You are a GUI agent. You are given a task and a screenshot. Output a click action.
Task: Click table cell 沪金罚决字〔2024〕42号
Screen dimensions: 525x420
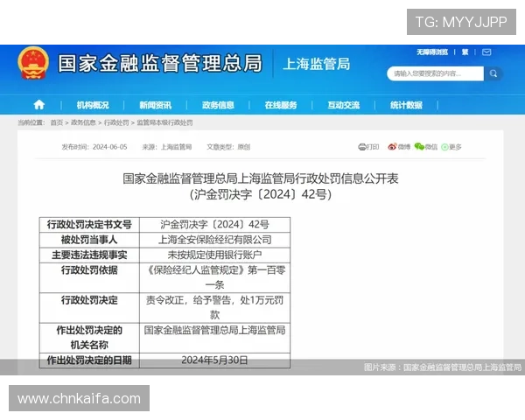[x=214, y=225]
